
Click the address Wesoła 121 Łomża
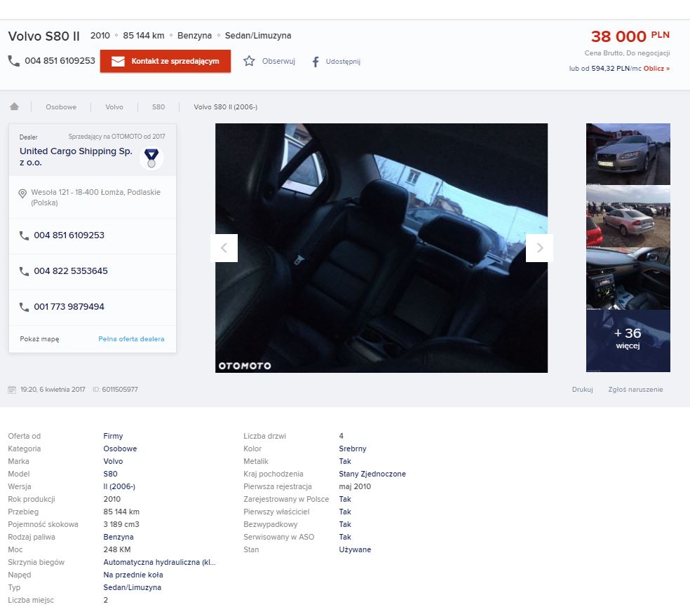click(x=95, y=198)
